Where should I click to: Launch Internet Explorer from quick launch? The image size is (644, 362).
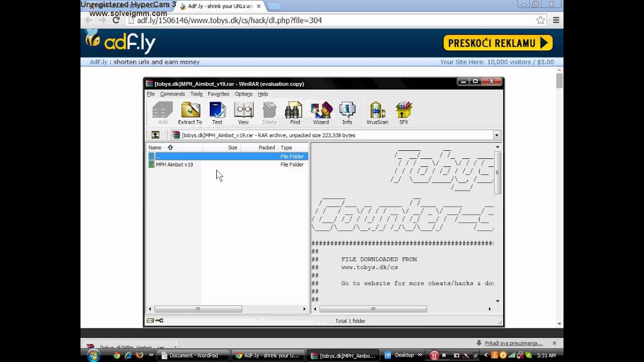(128, 355)
